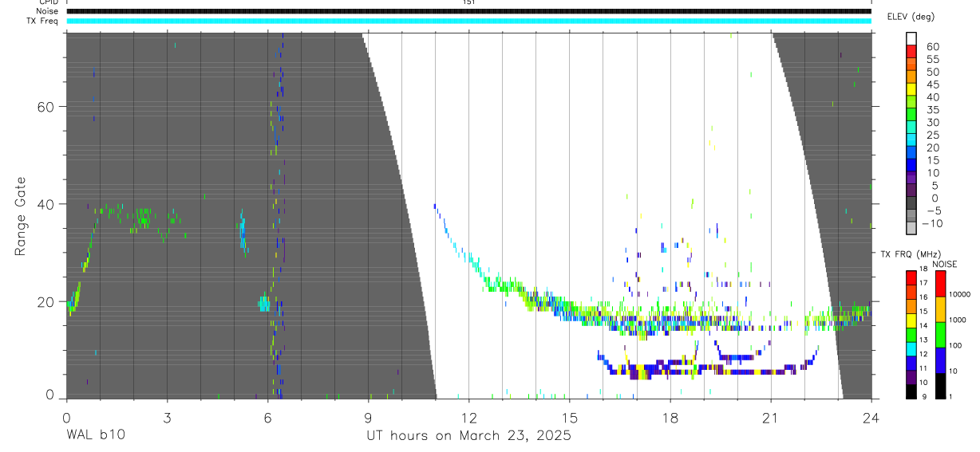The height and width of the screenshot is (452, 980).
Task: Click the cyan segment of ELEV color bar
Action: (x=911, y=139)
